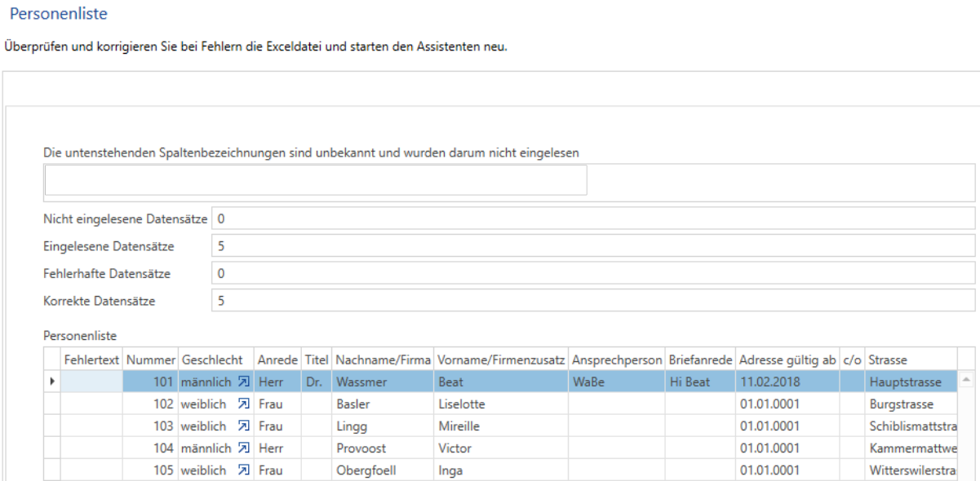Select the cell with number 103

point(151,426)
